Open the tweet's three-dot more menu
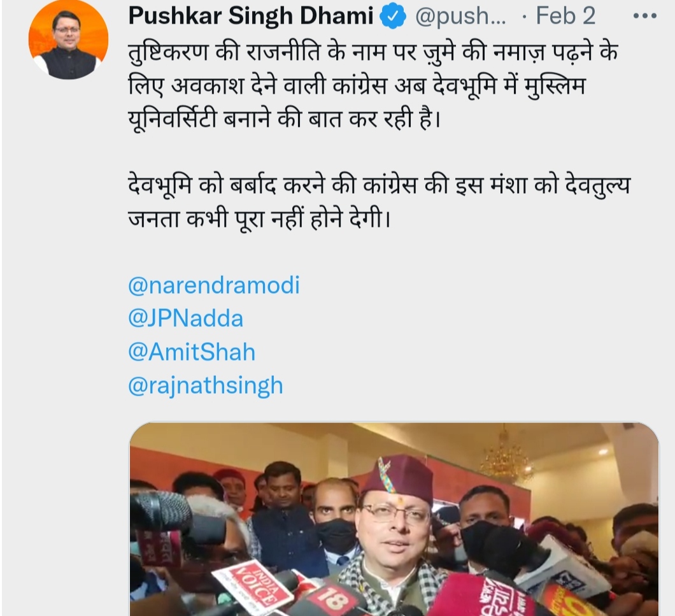This screenshot has height=616, width=675. tap(645, 17)
